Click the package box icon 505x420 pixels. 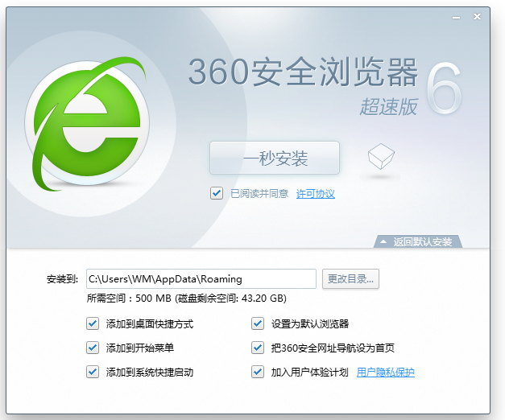381,156
